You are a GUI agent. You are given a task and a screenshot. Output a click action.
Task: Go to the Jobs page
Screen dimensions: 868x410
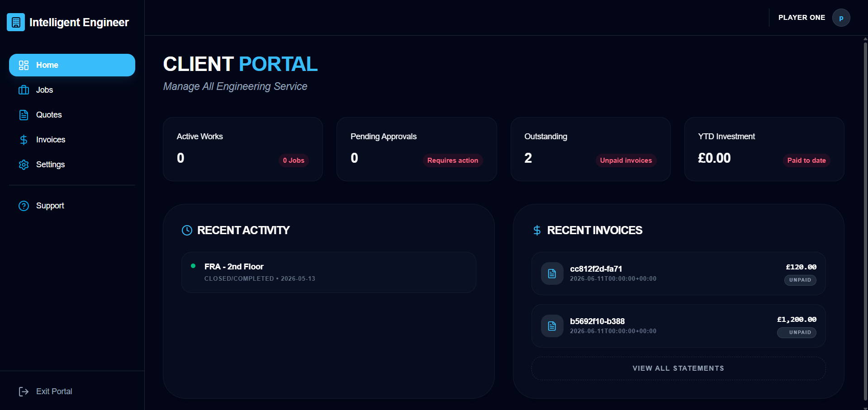click(x=72, y=90)
